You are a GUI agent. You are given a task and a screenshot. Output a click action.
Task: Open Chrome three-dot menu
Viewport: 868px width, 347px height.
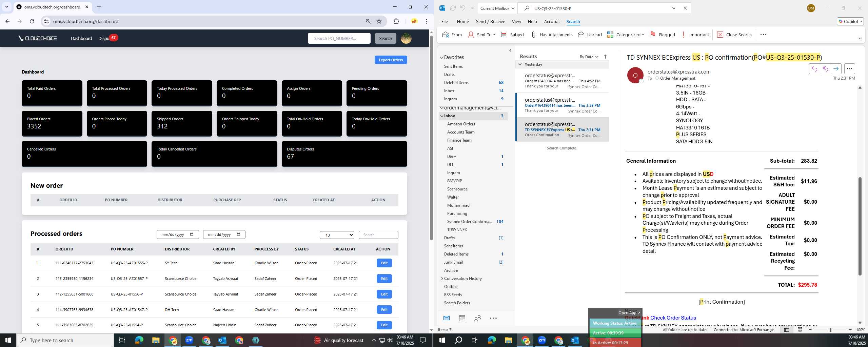coord(427,21)
